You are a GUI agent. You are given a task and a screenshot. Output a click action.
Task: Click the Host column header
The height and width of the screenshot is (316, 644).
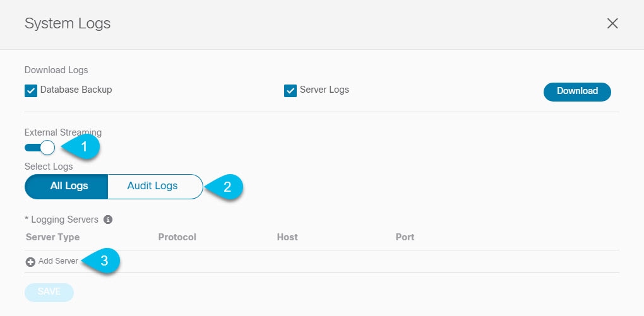pos(287,237)
